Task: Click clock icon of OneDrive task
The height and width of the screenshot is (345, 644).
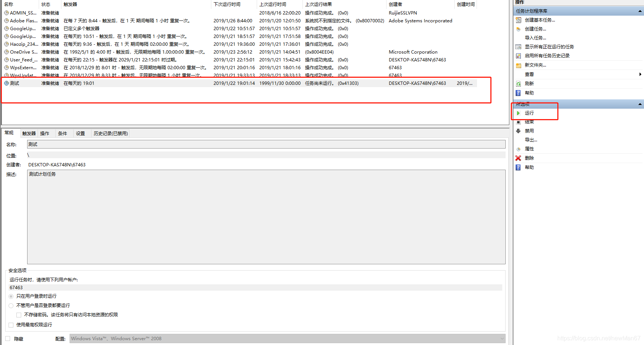Action: [x=6, y=52]
